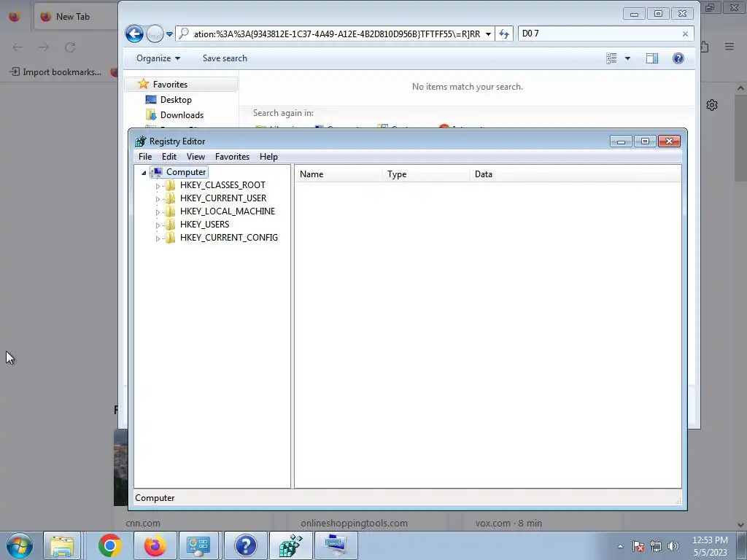Image resolution: width=747 pixels, height=560 pixels.
Task: Click the Explorer Forward arrow button
Action: (155, 34)
